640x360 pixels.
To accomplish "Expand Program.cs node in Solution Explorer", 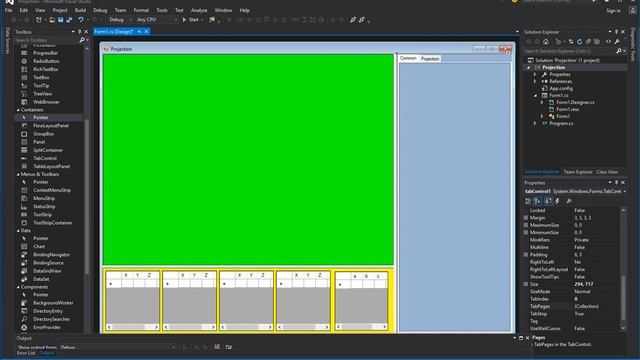I will (535, 123).
